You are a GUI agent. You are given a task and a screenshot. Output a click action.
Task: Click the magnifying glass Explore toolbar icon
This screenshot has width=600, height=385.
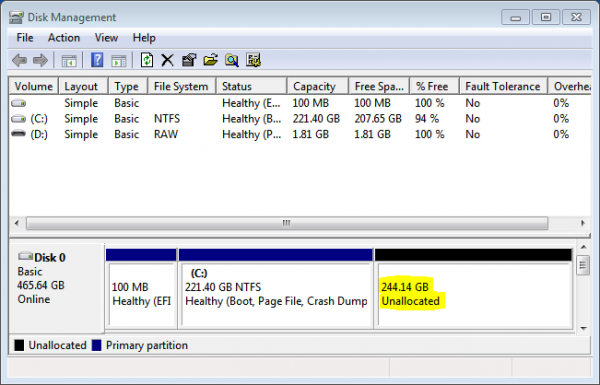(232, 60)
